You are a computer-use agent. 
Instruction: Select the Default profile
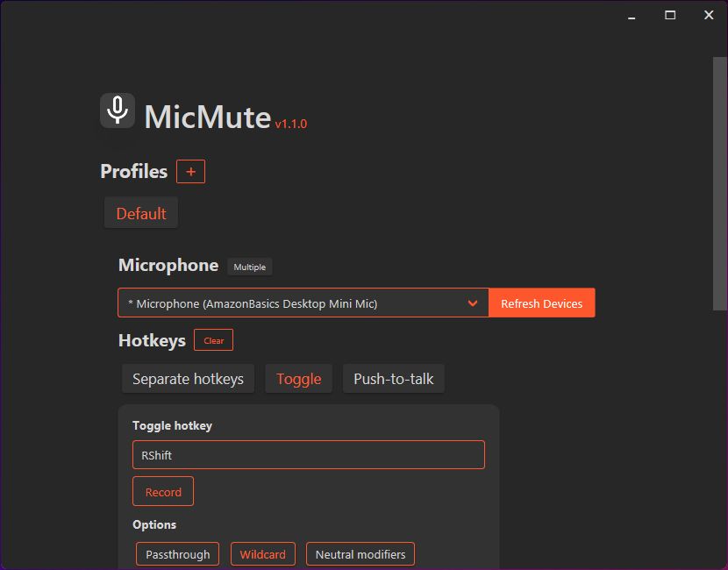[140, 212]
